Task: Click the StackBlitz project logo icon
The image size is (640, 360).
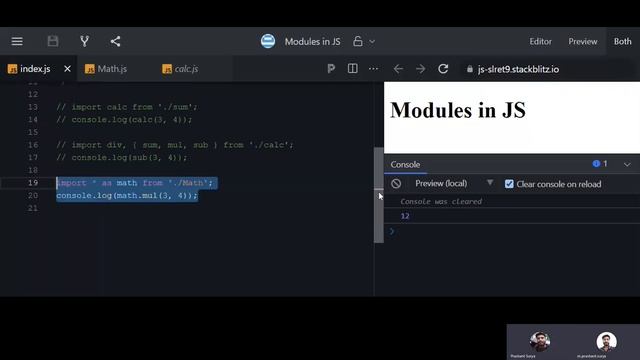Action: click(268, 41)
